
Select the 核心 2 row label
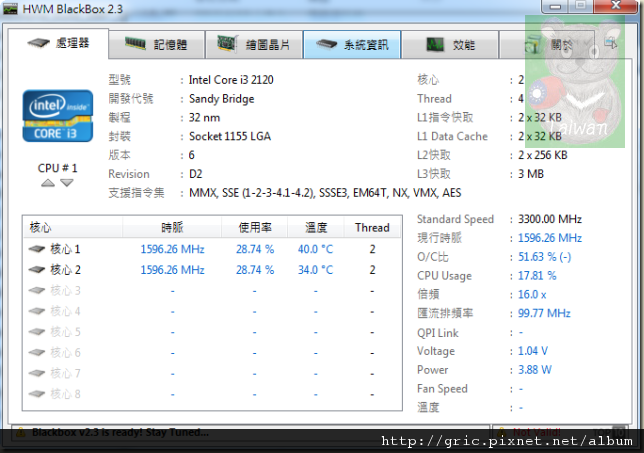pos(65,270)
